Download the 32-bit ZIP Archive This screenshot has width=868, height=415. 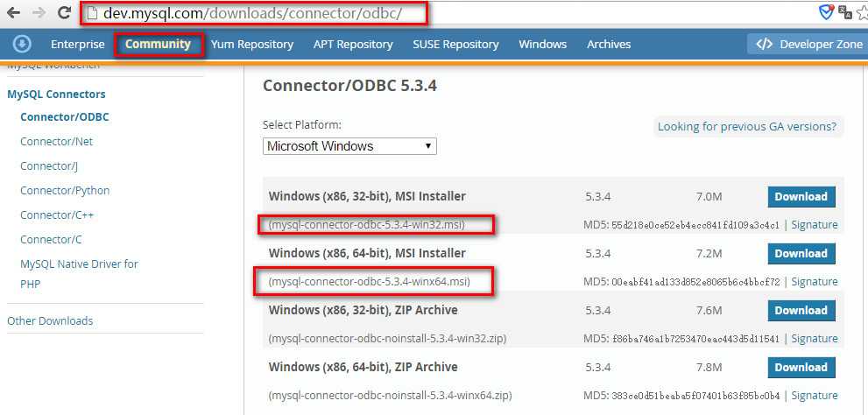point(801,311)
